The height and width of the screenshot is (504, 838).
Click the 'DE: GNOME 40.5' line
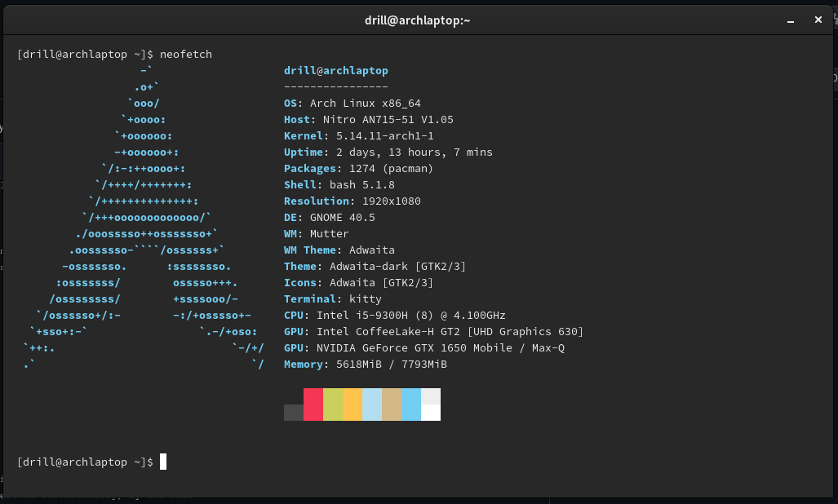coord(329,217)
